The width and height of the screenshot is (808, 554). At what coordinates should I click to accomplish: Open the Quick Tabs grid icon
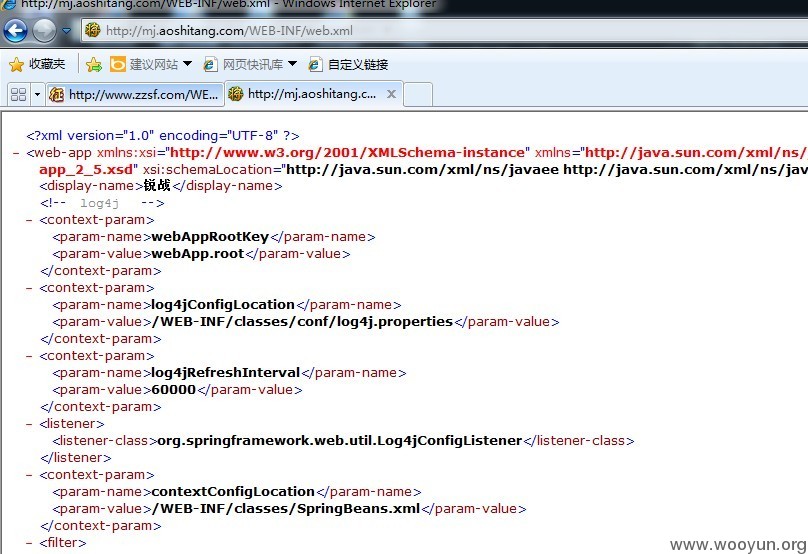click(x=19, y=94)
